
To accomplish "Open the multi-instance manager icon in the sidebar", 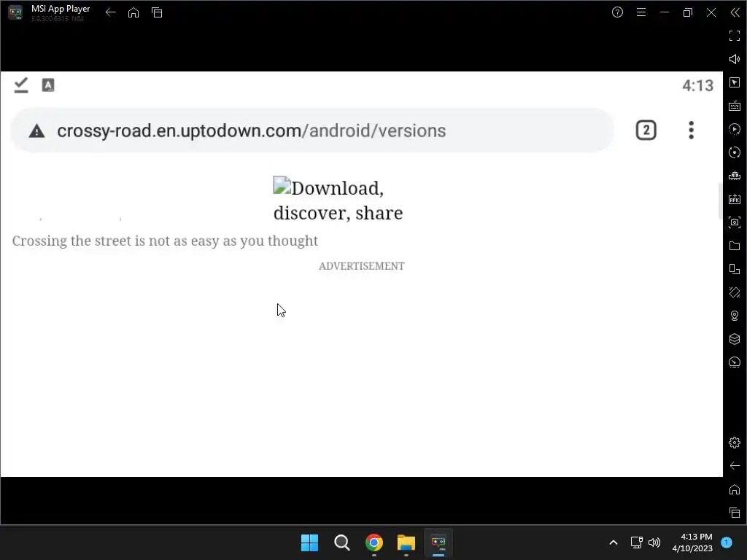I will coord(735,176).
